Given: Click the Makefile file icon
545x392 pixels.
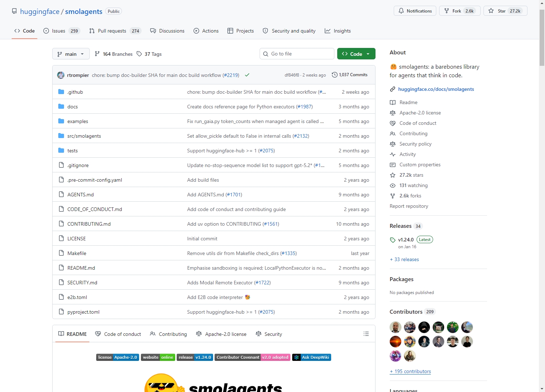Looking at the screenshot, I should [61, 253].
